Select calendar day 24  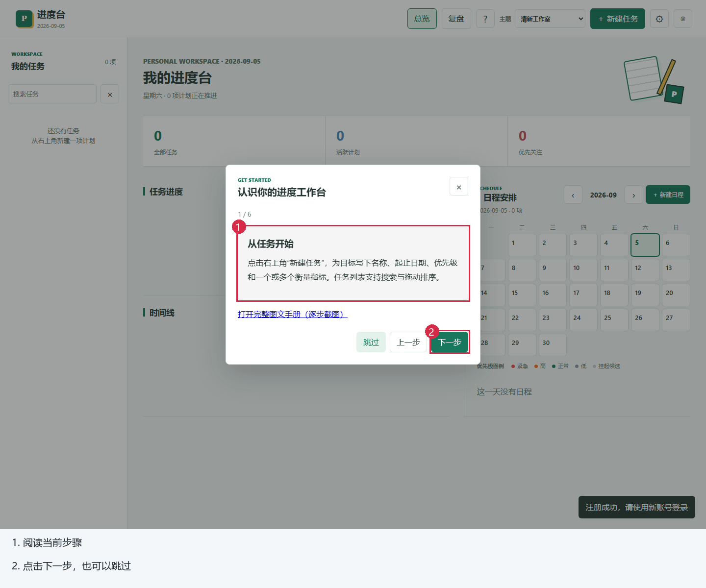click(x=583, y=320)
